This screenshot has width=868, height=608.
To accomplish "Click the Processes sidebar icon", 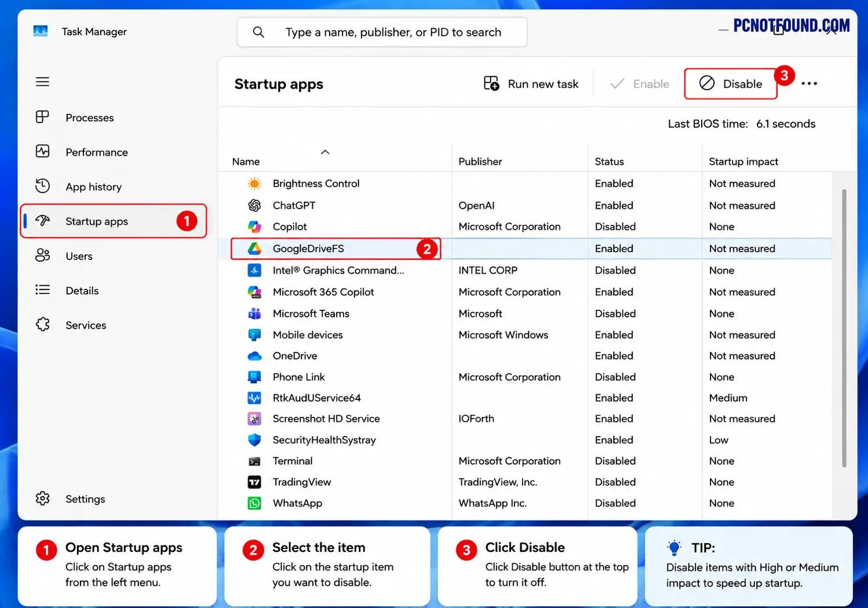I will 42,117.
